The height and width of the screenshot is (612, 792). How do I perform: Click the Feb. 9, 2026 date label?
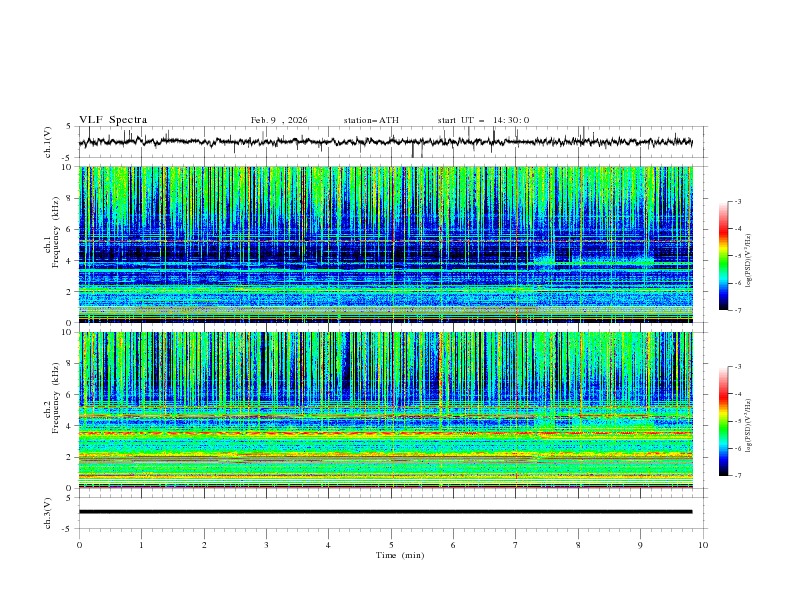(279, 120)
